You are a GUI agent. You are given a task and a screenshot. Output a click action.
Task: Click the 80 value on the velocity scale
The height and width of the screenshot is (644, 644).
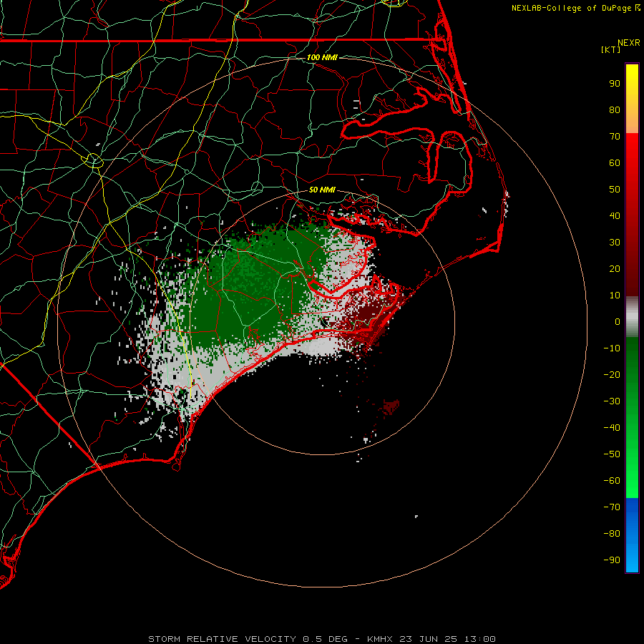tap(615, 109)
